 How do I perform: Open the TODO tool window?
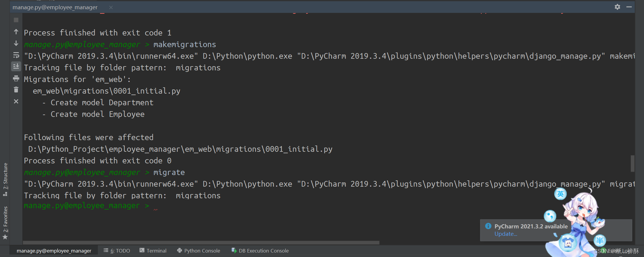[x=117, y=251]
